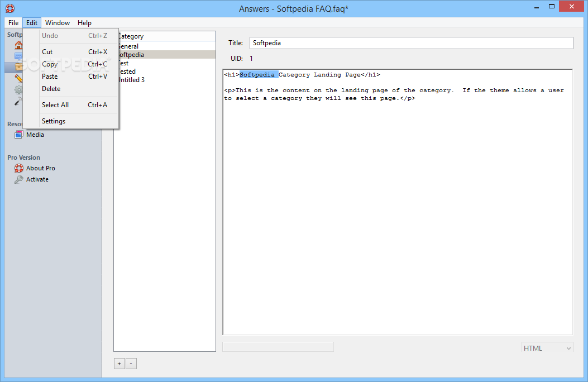Click the Activate key icon
588x382 pixels.
click(x=19, y=180)
